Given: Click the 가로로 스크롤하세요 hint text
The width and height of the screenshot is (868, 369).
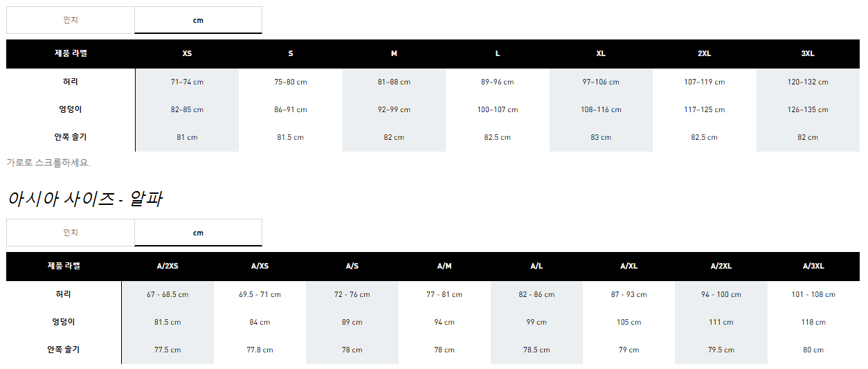Looking at the screenshot, I should pyautogui.click(x=48, y=163).
